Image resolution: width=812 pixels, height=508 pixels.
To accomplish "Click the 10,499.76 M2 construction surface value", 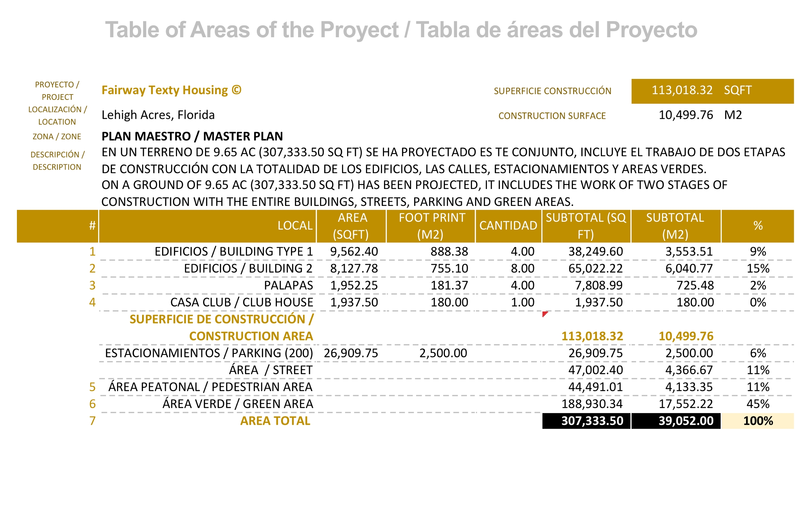I will [685, 115].
